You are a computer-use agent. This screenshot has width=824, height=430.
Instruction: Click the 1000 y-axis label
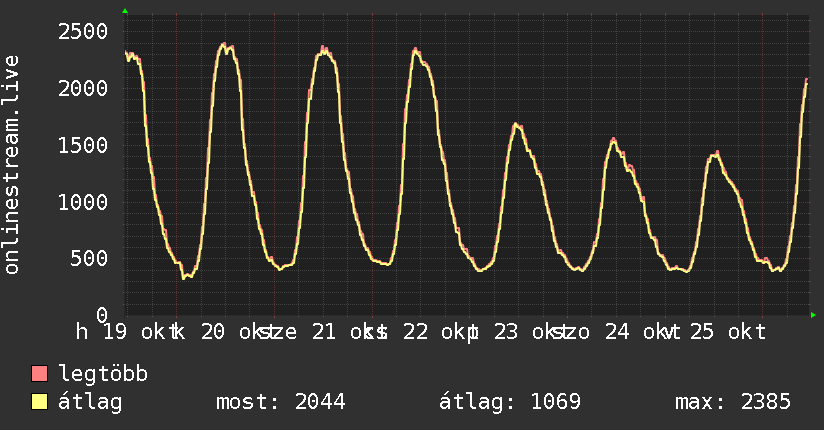[x=83, y=202]
